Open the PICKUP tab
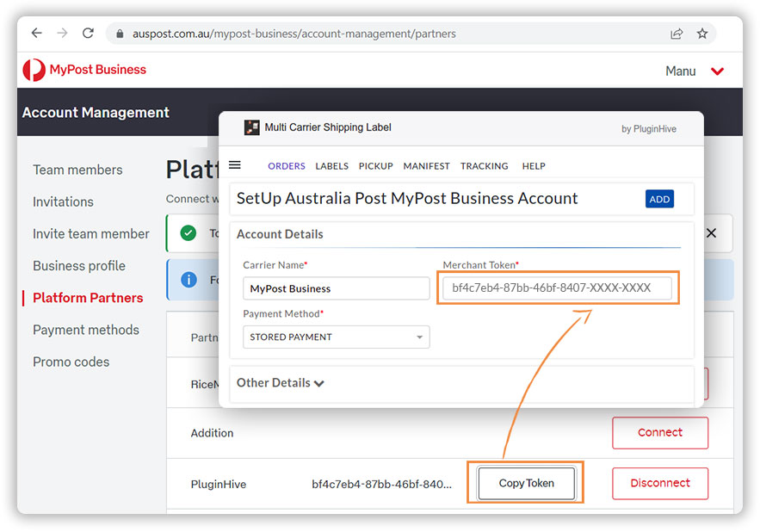This screenshot has width=760, height=532. coord(375,166)
